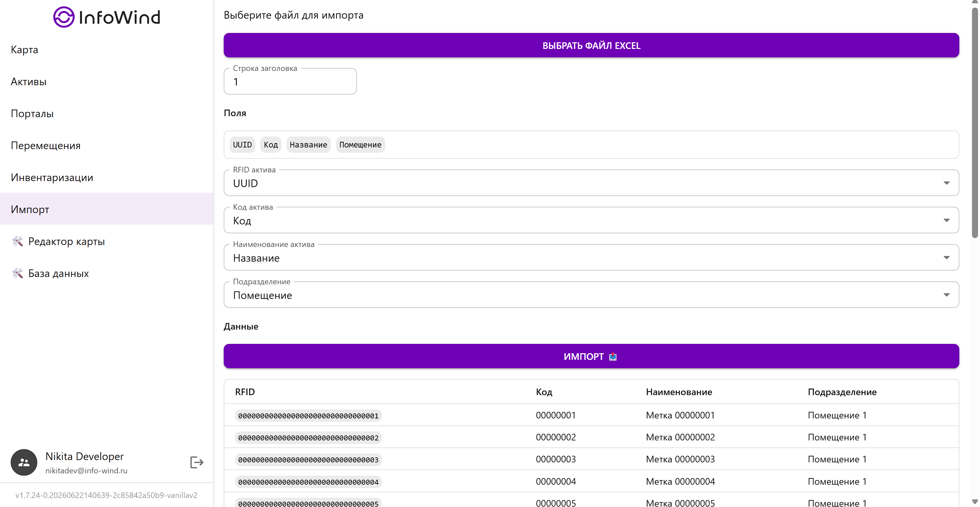Click the RFID column header
Screen dimensions: 980x507
(245, 392)
